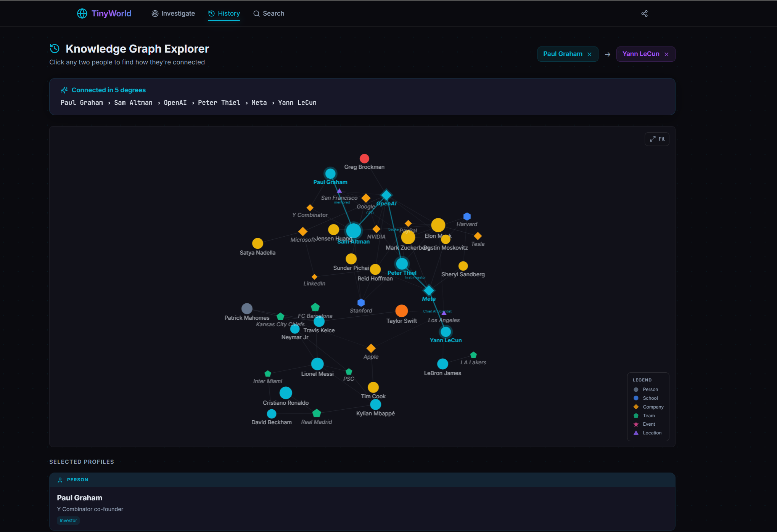Click the Taylor Swift orange node
The height and width of the screenshot is (532, 777).
click(x=401, y=311)
